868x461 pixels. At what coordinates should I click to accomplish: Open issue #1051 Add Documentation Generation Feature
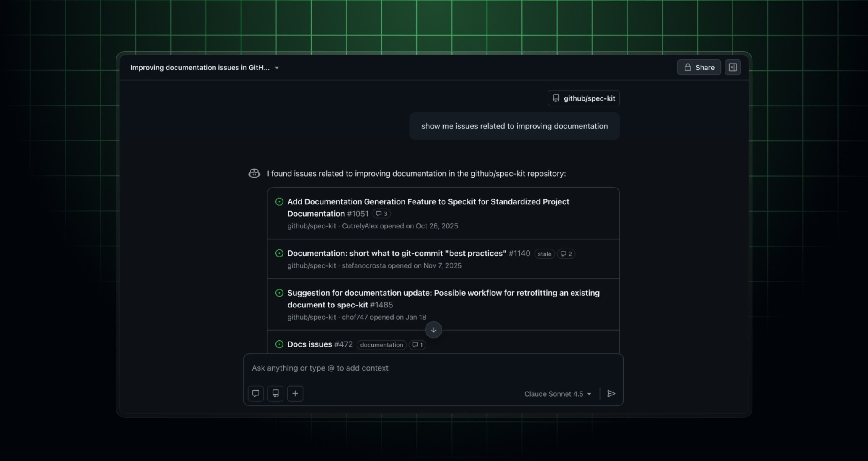(x=428, y=207)
